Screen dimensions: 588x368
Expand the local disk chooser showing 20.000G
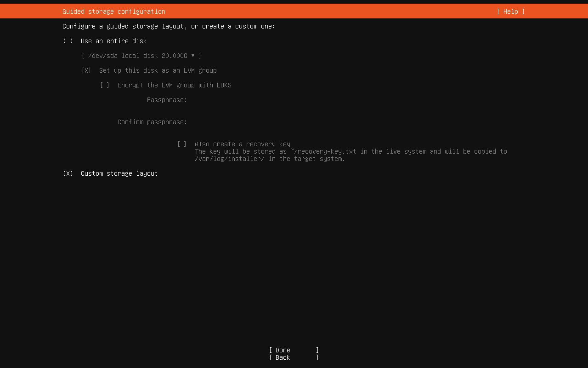(x=141, y=56)
